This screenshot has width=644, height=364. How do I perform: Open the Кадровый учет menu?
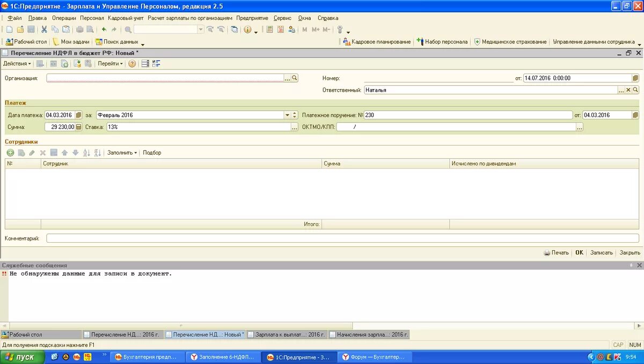click(126, 18)
